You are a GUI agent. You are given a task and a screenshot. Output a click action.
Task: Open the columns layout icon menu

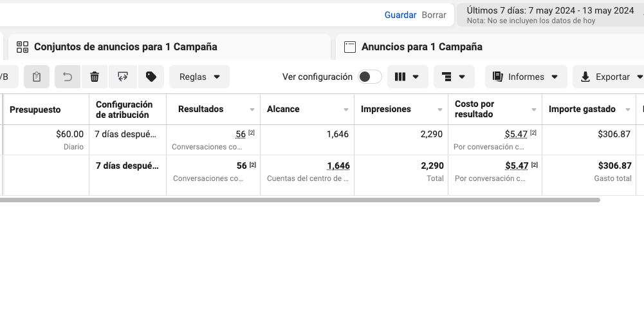[x=407, y=77]
